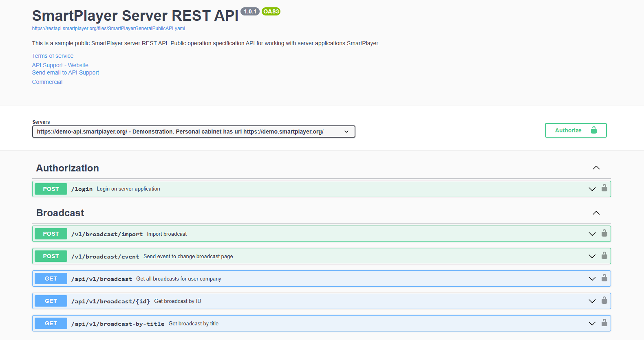Open the API Support - Website link
Image resolution: width=644 pixels, height=340 pixels.
[x=60, y=65]
